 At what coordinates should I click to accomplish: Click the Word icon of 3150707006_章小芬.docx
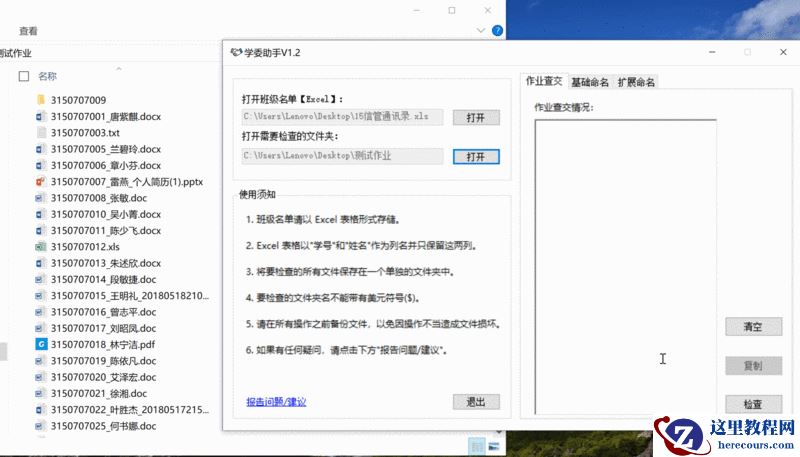[x=41, y=165]
